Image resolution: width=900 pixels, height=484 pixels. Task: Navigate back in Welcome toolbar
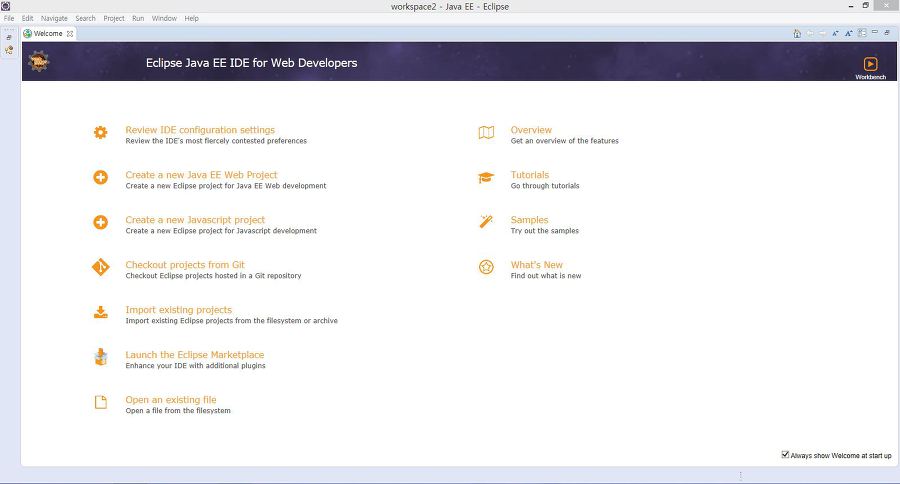click(x=810, y=33)
